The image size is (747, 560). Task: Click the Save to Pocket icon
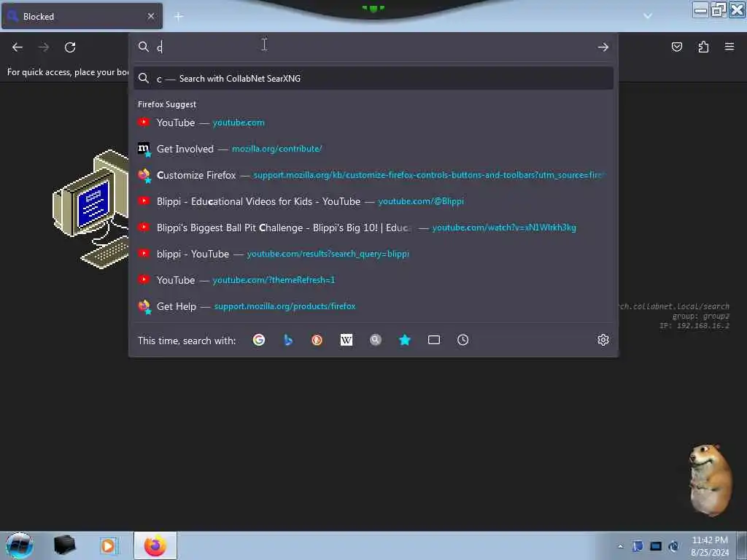pyautogui.click(x=676, y=47)
